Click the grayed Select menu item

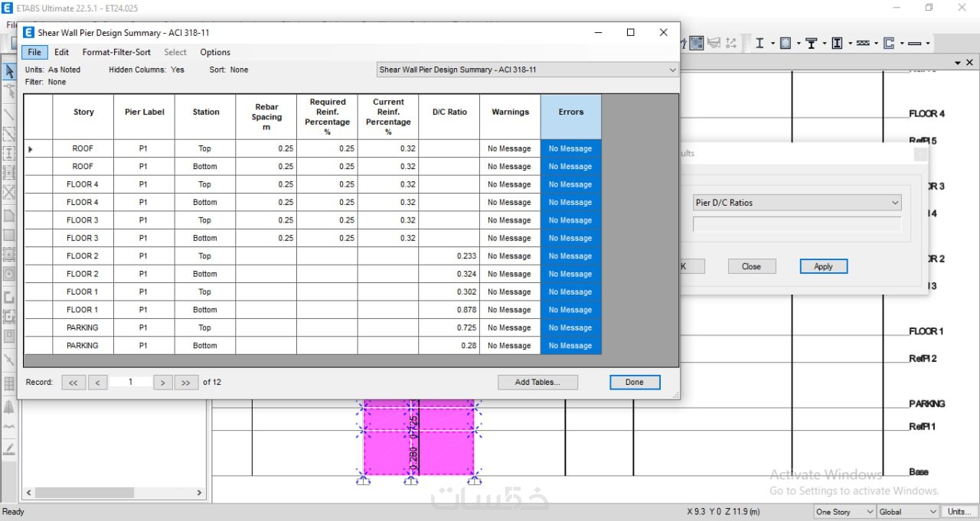pos(175,52)
